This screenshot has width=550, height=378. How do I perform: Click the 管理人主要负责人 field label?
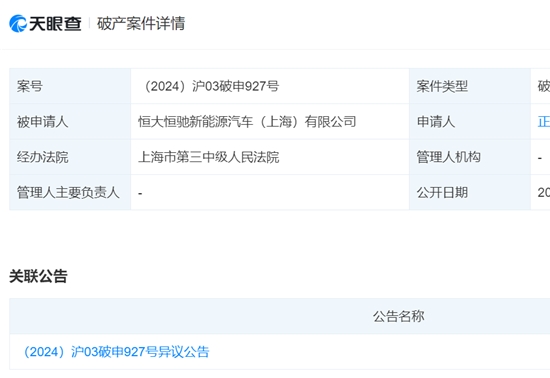click(x=68, y=193)
